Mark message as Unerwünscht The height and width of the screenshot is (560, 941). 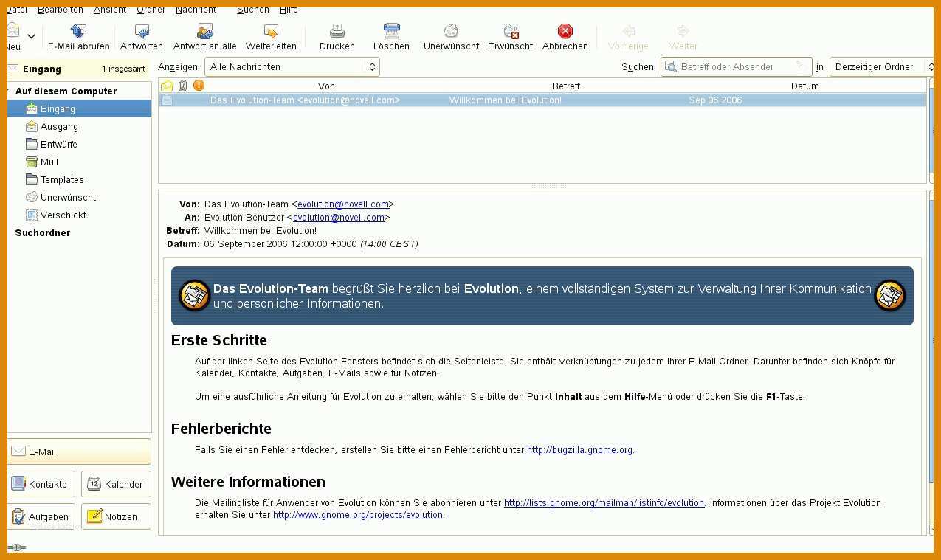tap(451, 31)
